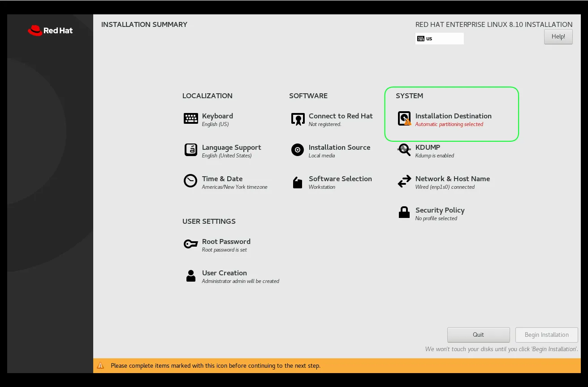
Task: Click 'English (US)' keyboard status text
Action: click(x=215, y=124)
